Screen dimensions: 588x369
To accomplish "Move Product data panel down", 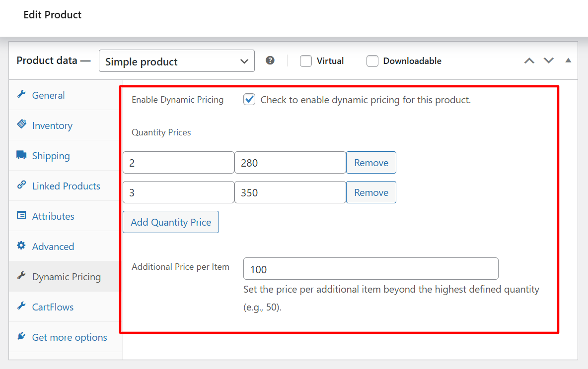I will 548,61.
